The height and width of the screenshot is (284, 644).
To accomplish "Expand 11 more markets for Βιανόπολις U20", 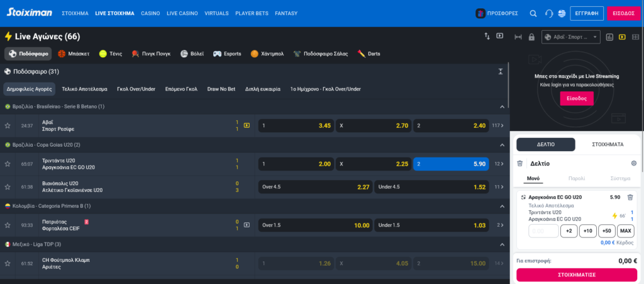I will (499, 187).
